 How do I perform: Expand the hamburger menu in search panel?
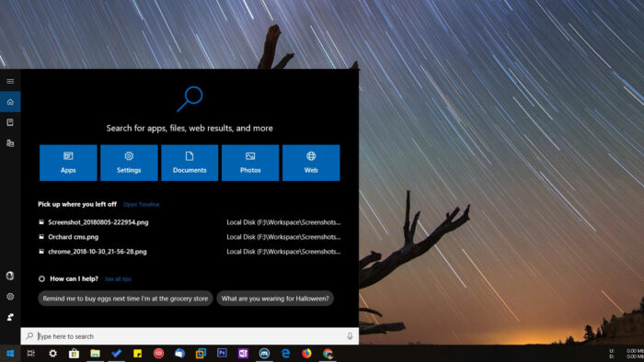[10, 81]
